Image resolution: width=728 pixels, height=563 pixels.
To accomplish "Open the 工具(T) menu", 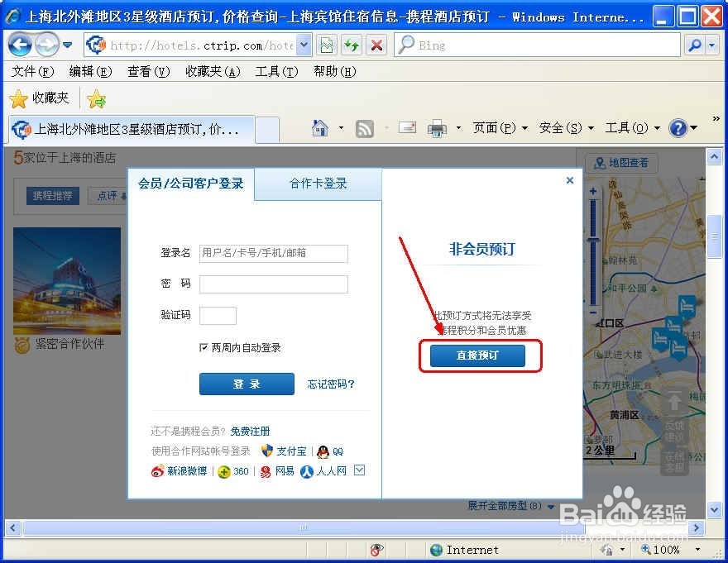I will 276,71.
